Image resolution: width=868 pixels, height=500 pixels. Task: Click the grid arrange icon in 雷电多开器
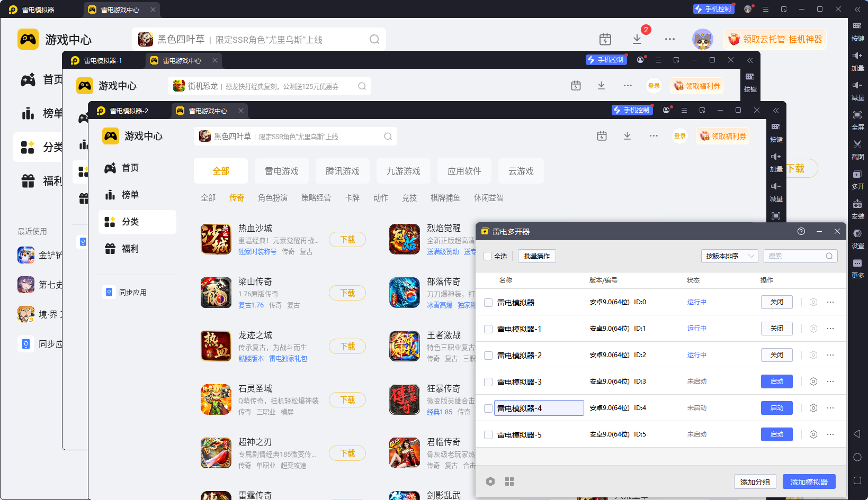coord(509,481)
